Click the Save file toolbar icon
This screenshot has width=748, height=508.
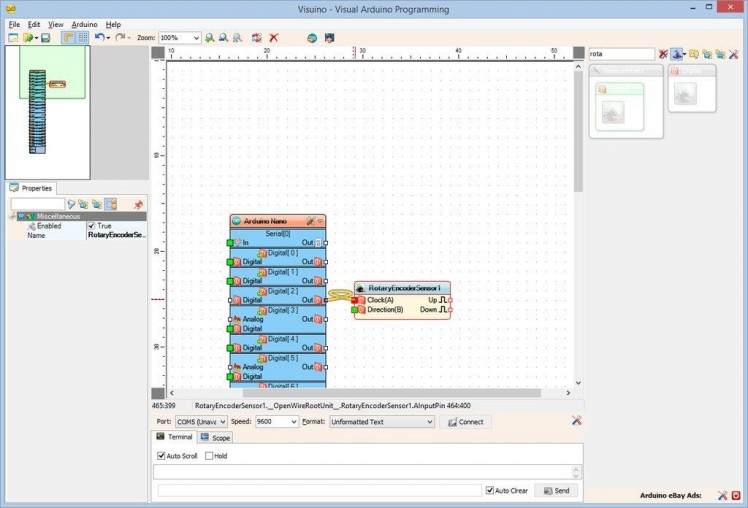point(46,38)
